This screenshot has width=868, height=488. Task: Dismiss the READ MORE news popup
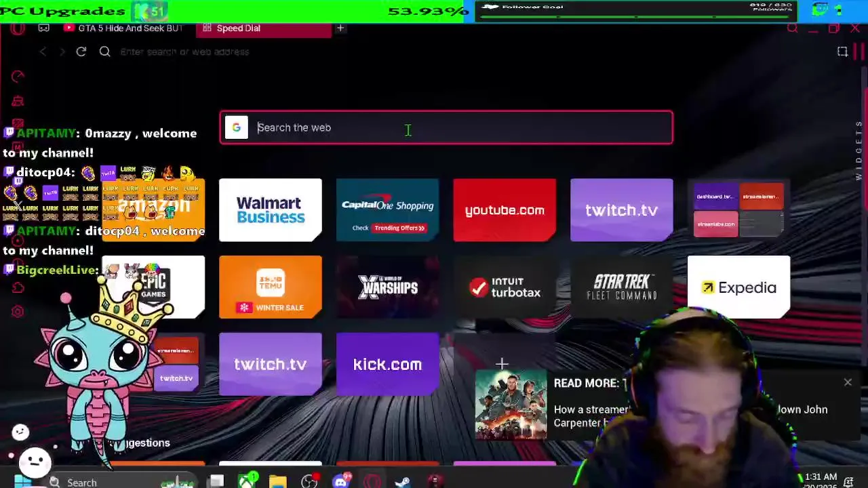point(848,382)
